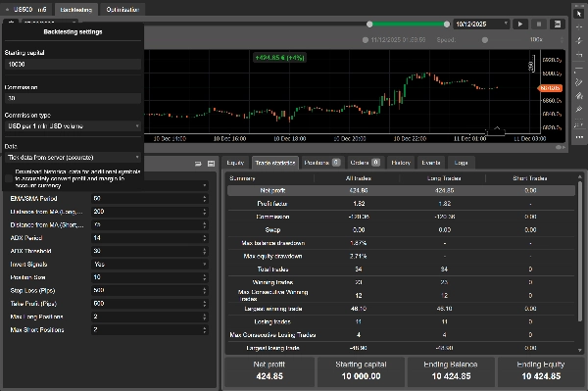
Task: Click the green +424.85 profit label on chart
Action: point(279,58)
